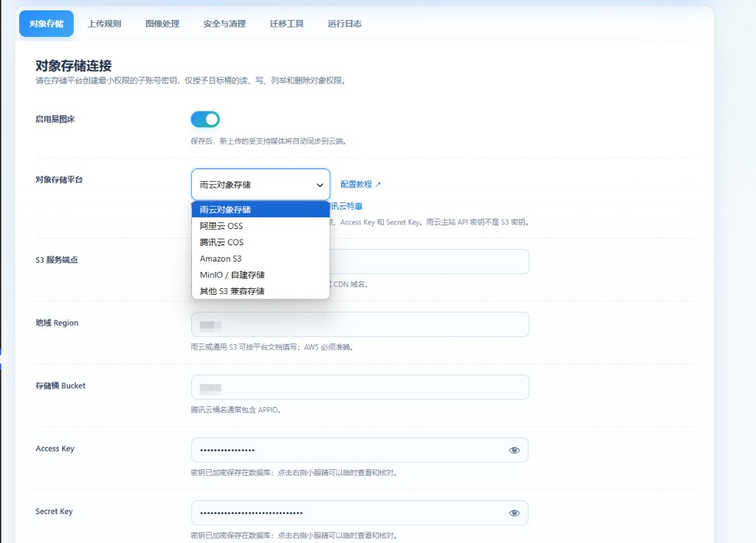Reveal the Access Key with eye icon
This screenshot has height=543, width=756.
coord(514,451)
